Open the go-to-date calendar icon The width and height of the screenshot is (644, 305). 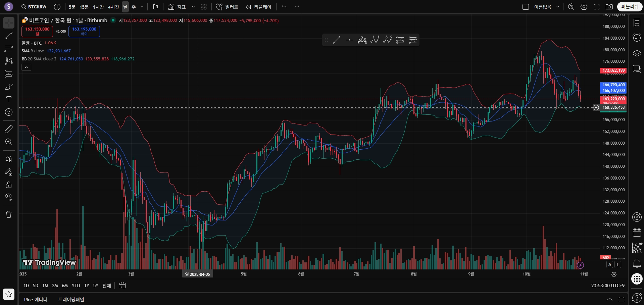point(122,286)
